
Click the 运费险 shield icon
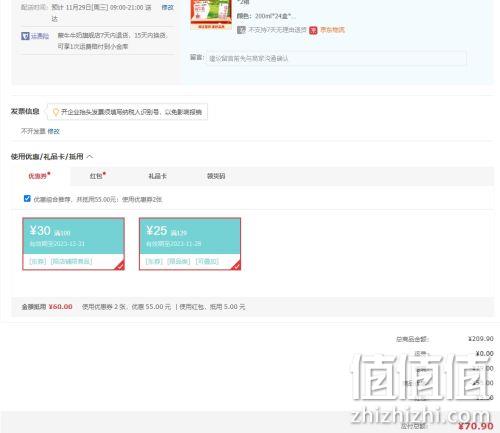click(25, 36)
